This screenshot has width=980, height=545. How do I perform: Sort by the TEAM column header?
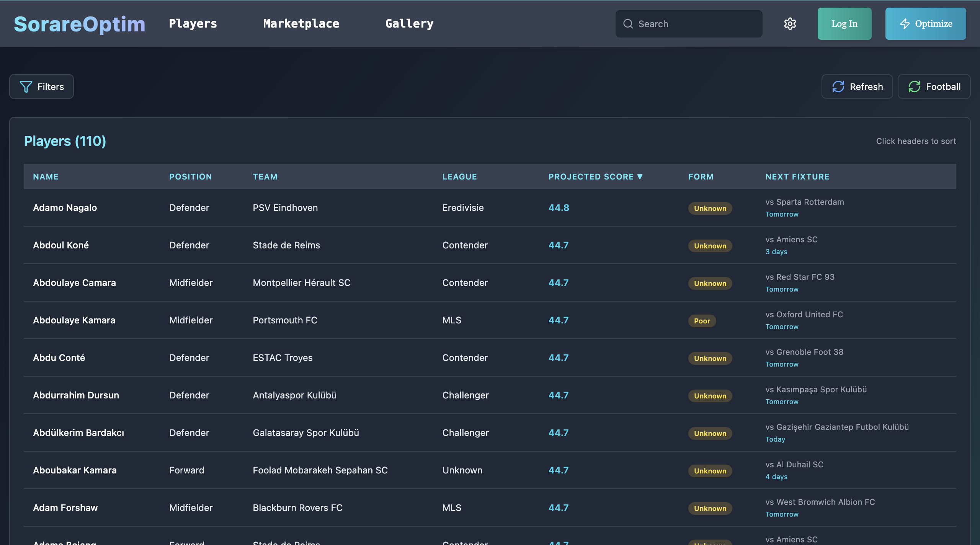(x=265, y=176)
